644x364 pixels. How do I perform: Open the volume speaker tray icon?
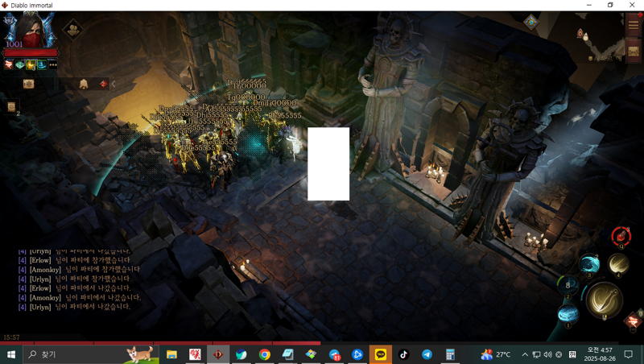pyautogui.click(x=547, y=354)
